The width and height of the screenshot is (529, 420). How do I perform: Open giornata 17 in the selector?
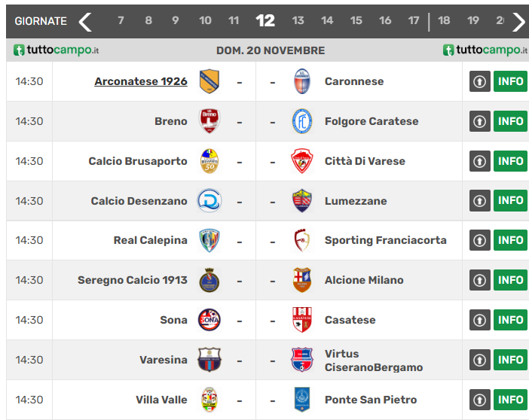pos(414,21)
